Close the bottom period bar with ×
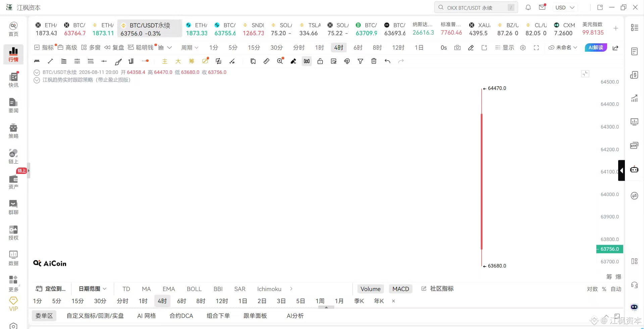644x329 pixels. [393, 301]
